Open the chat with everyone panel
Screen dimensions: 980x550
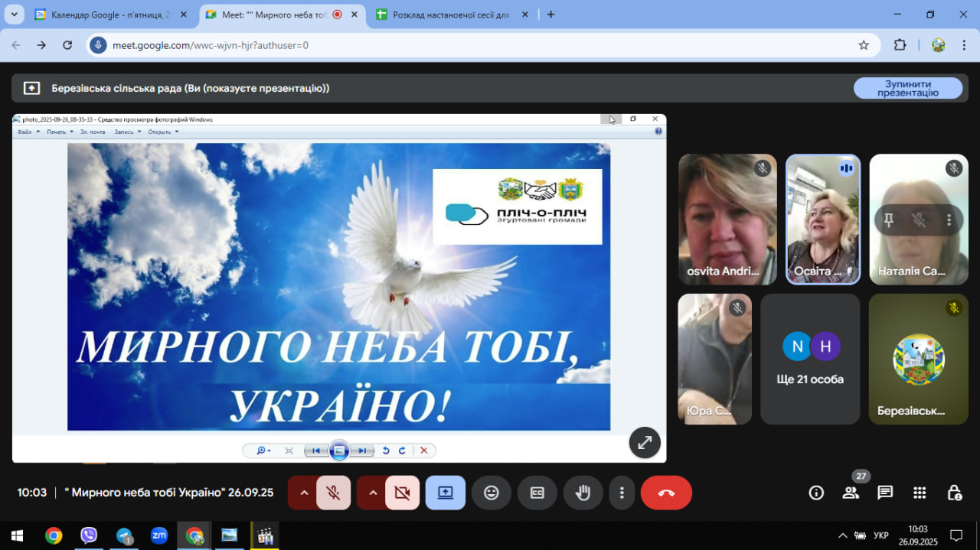click(885, 493)
